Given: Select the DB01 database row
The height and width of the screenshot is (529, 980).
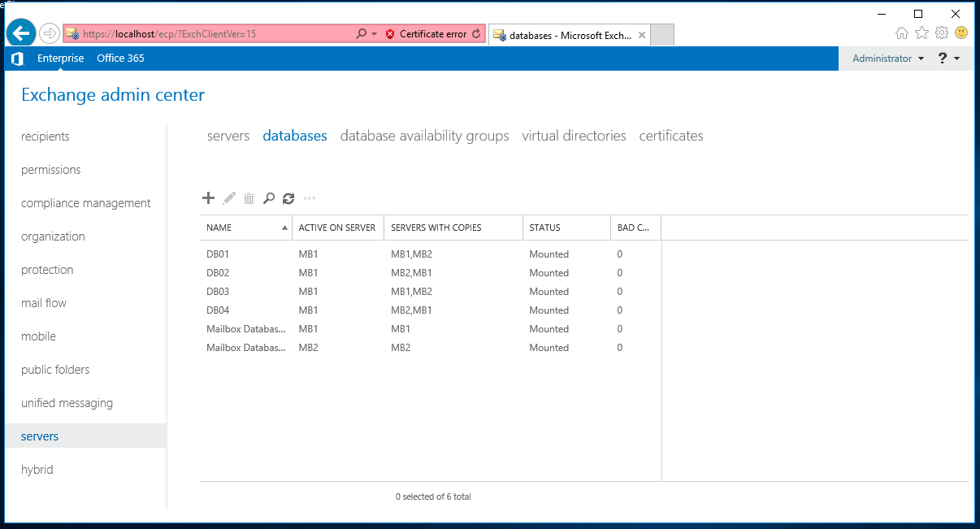Looking at the screenshot, I should [x=431, y=254].
